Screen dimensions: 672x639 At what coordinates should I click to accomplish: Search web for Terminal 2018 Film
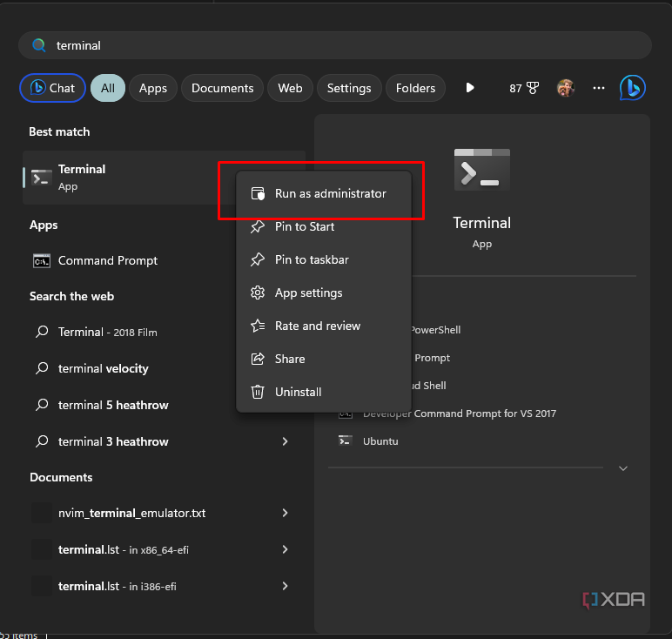pos(129,333)
